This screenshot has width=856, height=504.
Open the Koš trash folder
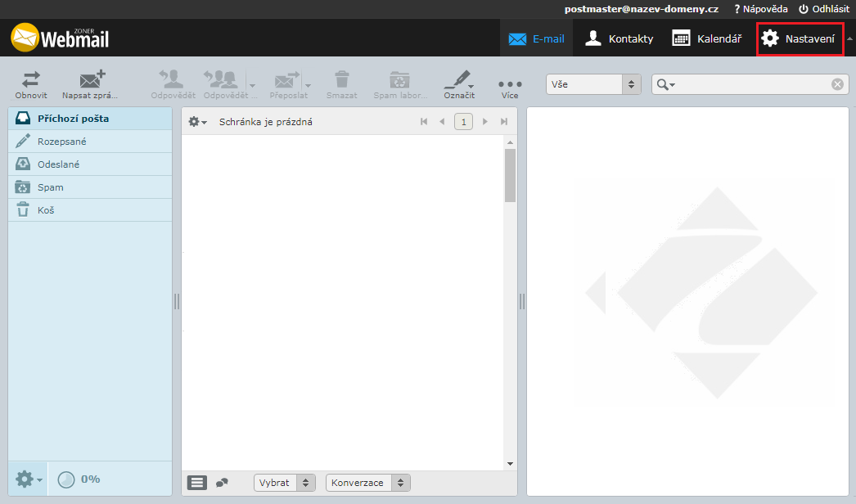click(x=46, y=210)
